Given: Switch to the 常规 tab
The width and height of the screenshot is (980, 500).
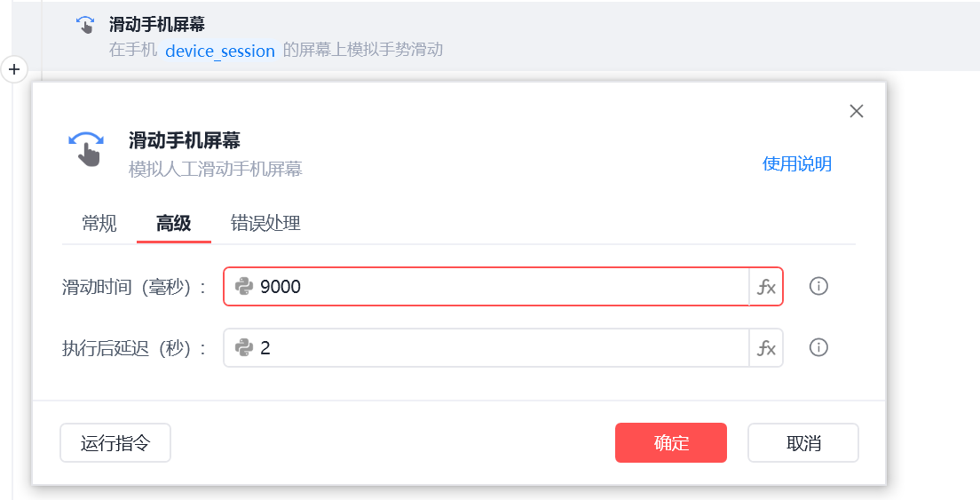Looking at the screenshot, I should click(99, 223).
